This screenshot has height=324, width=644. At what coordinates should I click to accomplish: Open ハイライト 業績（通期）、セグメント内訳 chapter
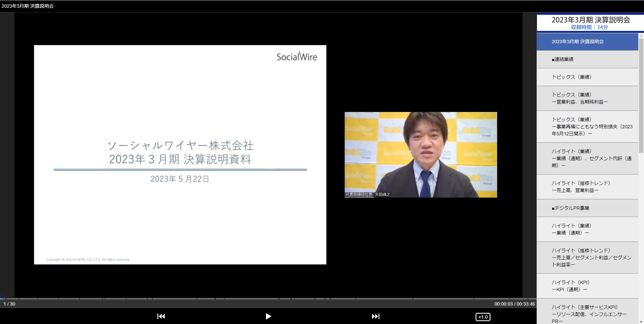tap(587, 158)
